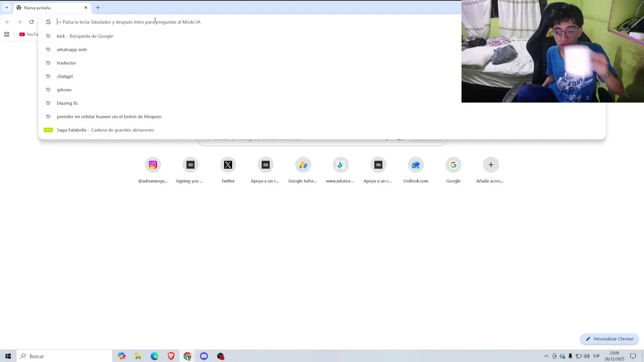The width and height of the screenshot is (644, 362).
Task: Open Microsoft Edge from the taskbar
Action: click(x=154, y=356)
